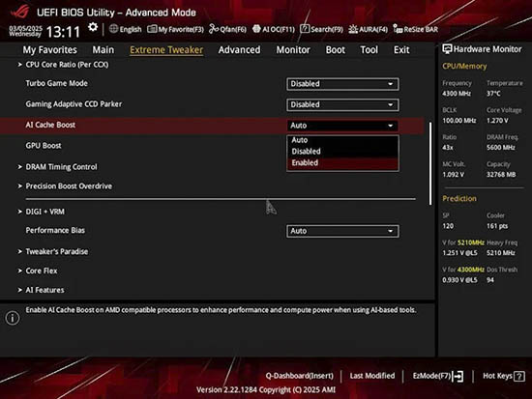532x399 pixels.
Task: Select the GPU Boost setting row
Action: click(x=212, y=146)
